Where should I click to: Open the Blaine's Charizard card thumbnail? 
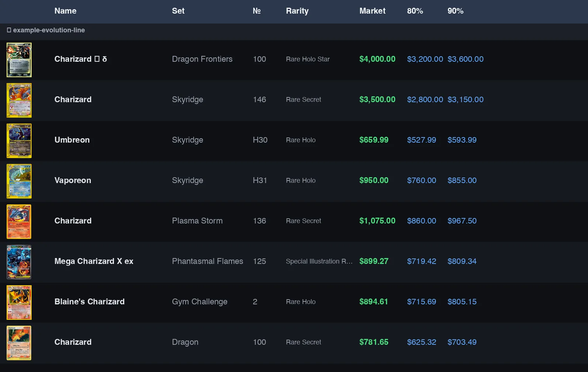19,303
